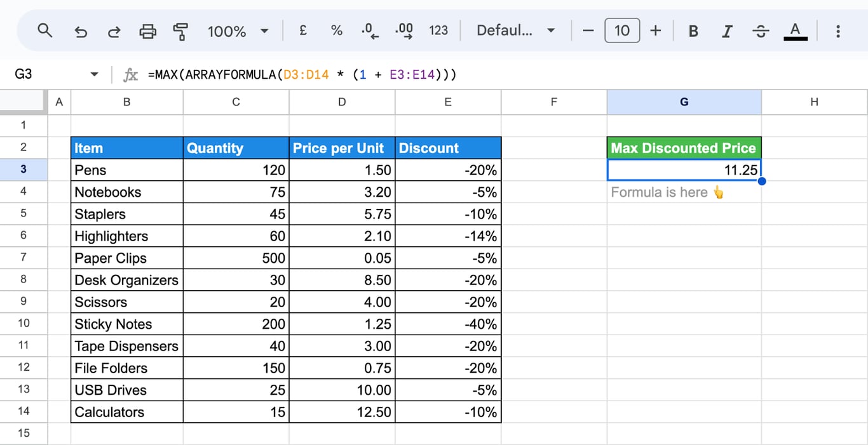Screen dimensions: 868x445
Task: Select the Pens cell
Action: 127,169
